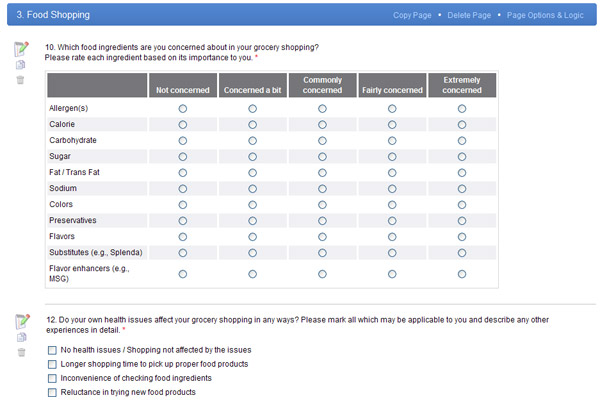This screenshot has height=400, width=600.
Task: Click the copy icon for question 12
Action: (21, 337)
